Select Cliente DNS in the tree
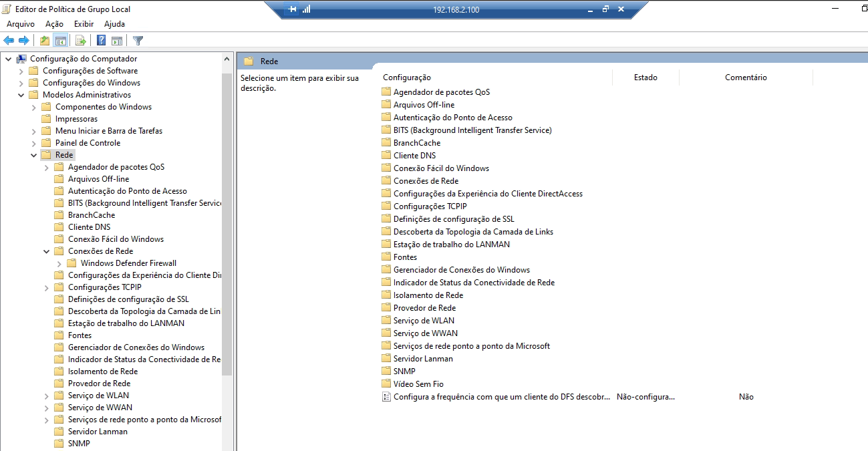This screenshot has width=868, height=451. tap(89, 227)
